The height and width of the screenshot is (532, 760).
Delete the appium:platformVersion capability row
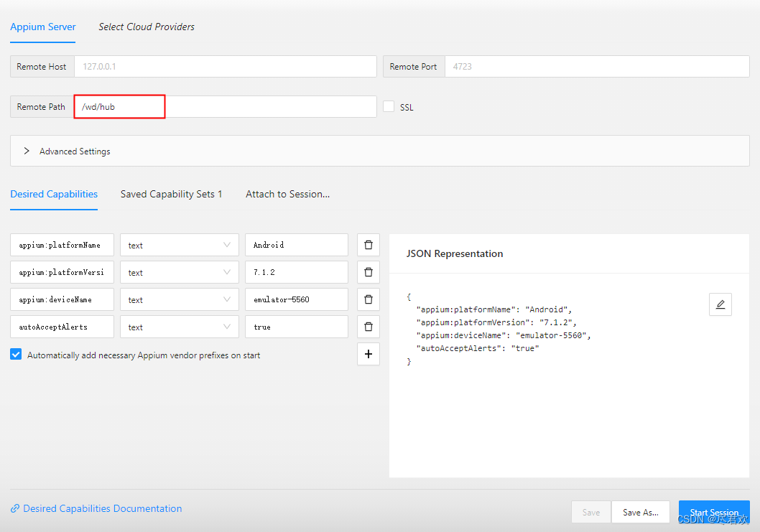(x=369, y=272)
